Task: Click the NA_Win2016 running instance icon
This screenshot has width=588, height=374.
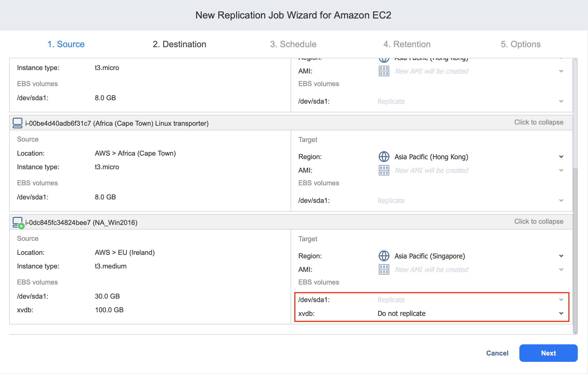Action: pos(18,222)
